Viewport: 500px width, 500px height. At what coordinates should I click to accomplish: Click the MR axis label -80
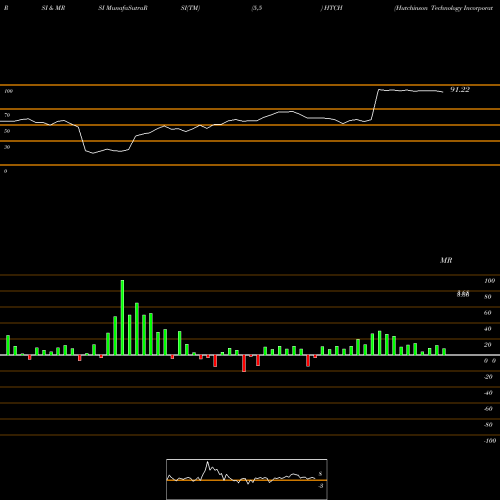click(x=488, y=425)
